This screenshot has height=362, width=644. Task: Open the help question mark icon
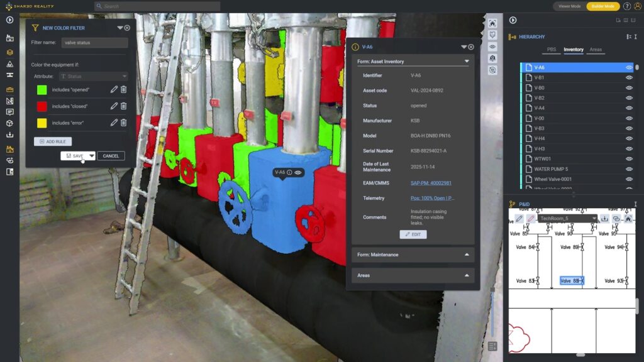[x=627, y=6]
